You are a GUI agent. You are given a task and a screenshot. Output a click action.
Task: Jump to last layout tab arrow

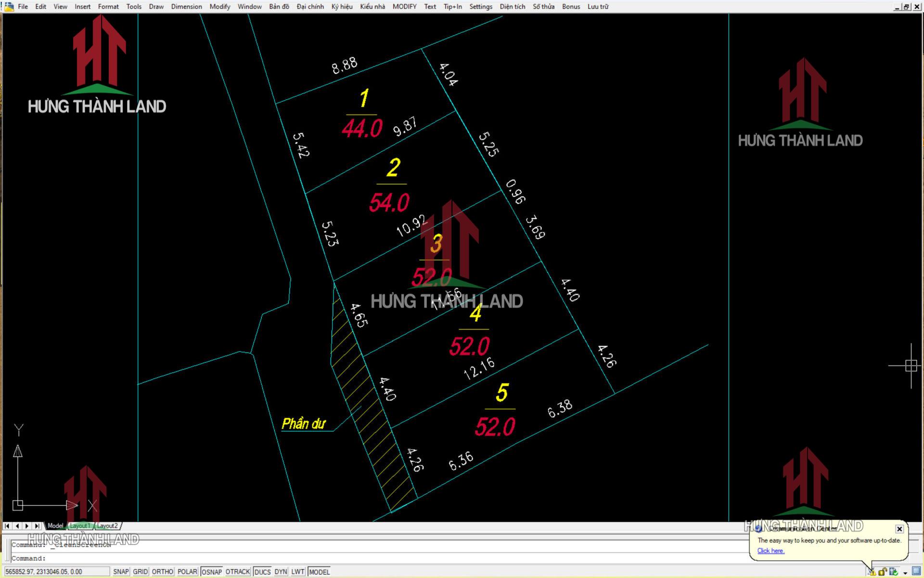[37, 526]
